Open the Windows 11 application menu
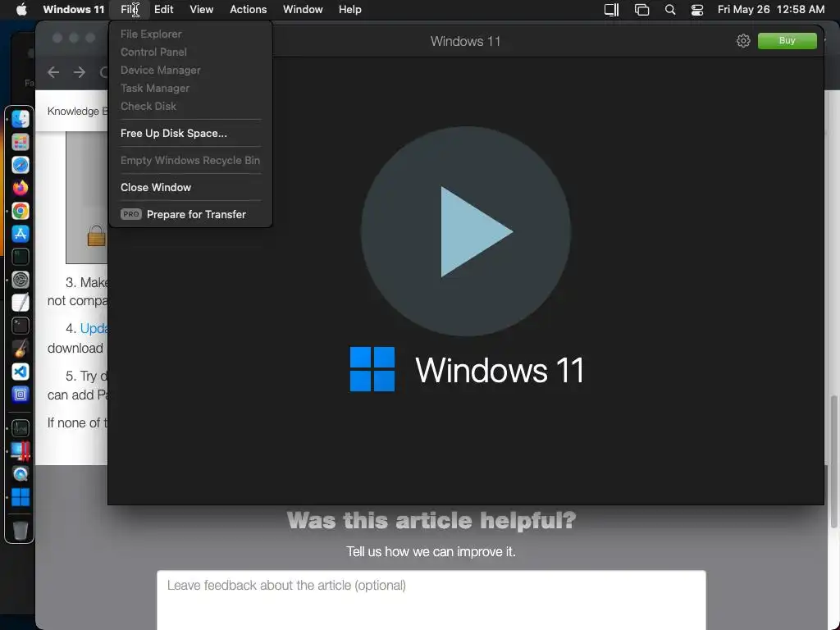Screen dimensions: 840x630 pos(73,9)
